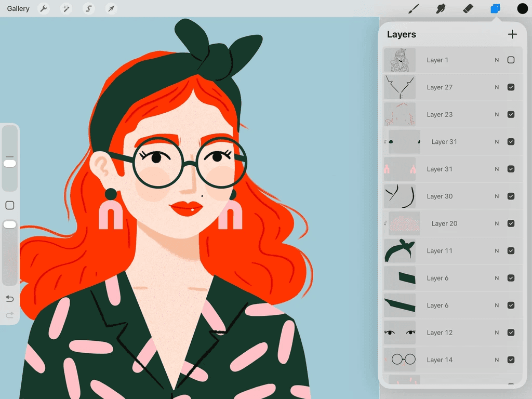This screenshot has height=399, width=532.
Task: Click the "Layers" panel title
Action: click(402, 34)
